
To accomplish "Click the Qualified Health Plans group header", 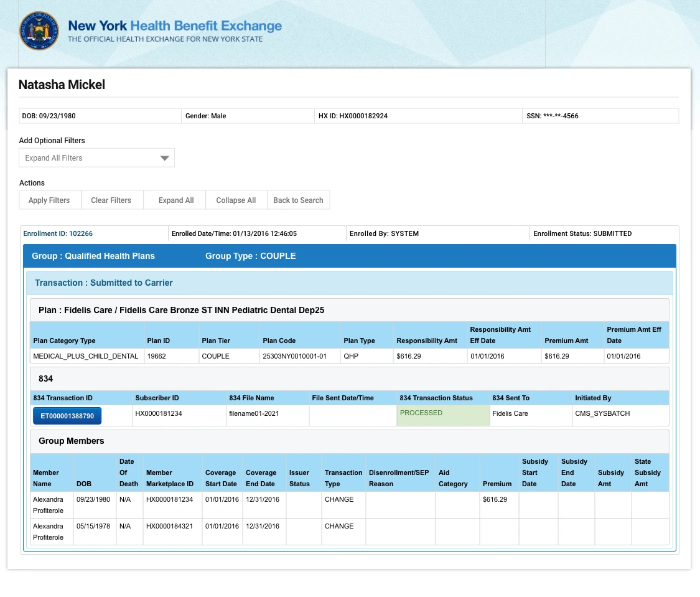I will click(x=93, y=256).
